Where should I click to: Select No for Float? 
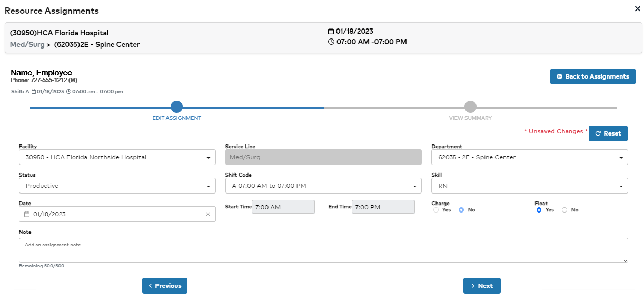click(564, 210)
